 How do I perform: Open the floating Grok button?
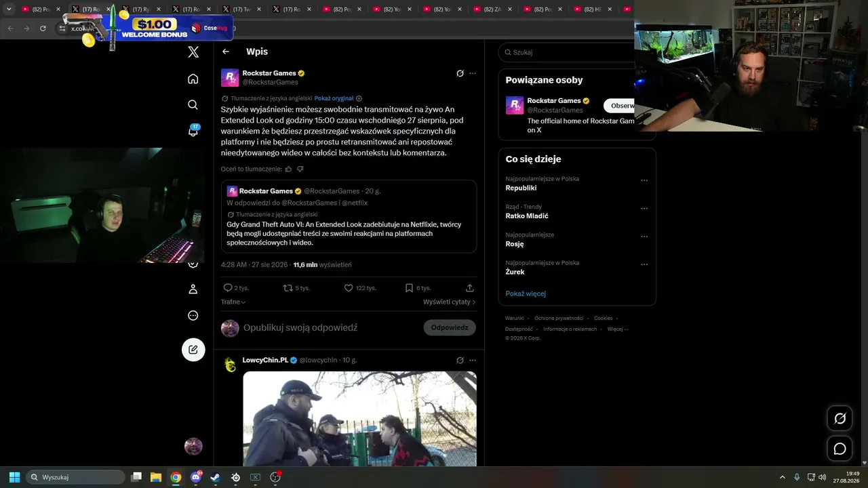click(x=840, y=418)
